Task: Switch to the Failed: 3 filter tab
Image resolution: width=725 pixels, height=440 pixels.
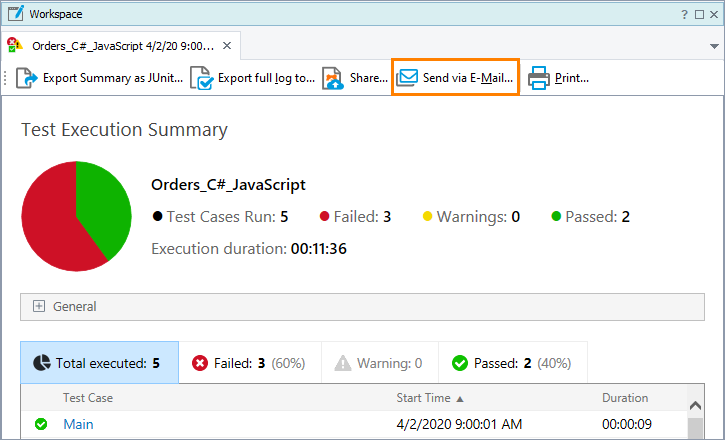Action: coord(249,363)
